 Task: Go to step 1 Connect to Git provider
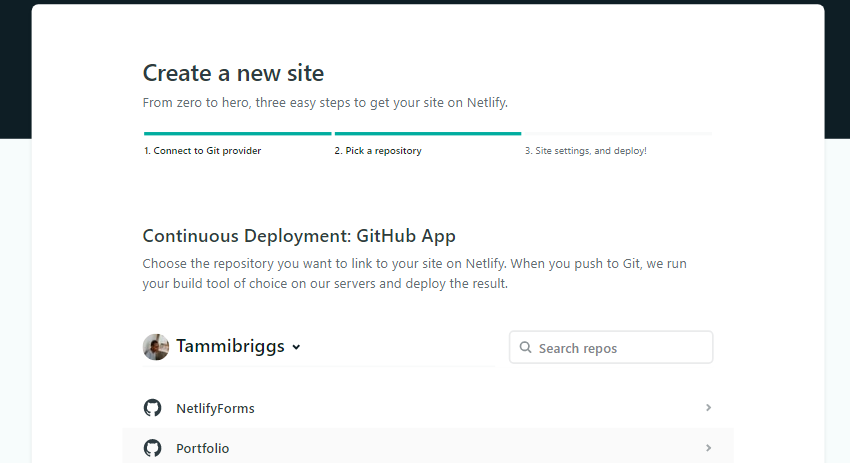[202, 151]
